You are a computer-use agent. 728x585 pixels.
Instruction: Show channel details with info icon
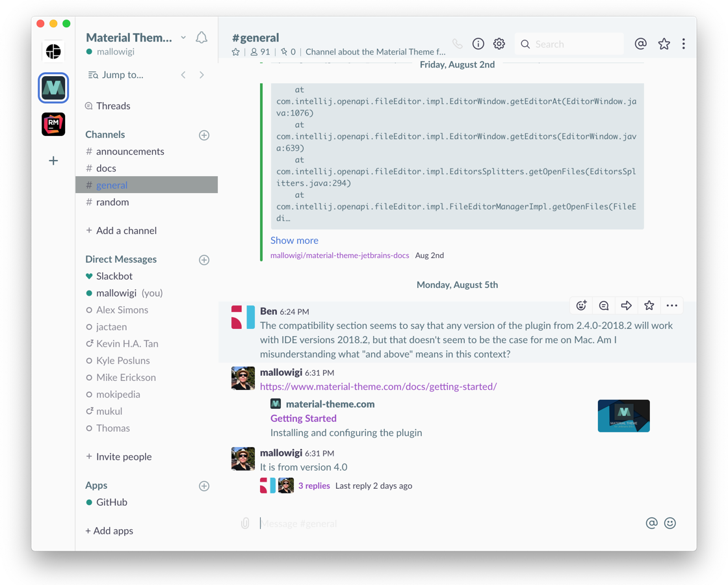pyautogui.click(x=478, y=44)
